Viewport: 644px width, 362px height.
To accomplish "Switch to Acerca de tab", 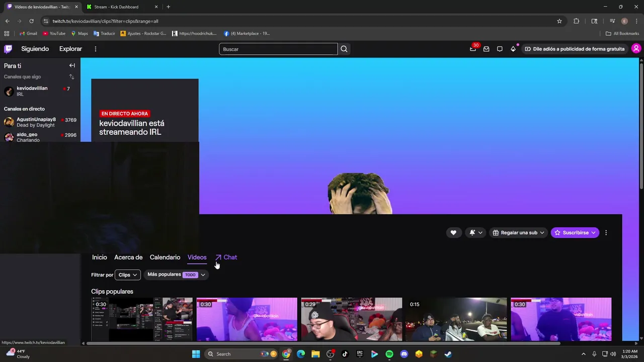I will [128, 257].
